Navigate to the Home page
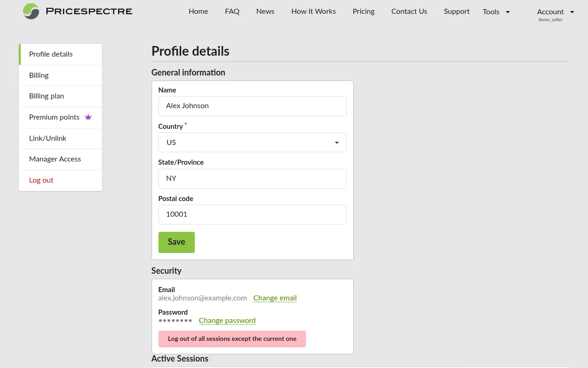 click(x=198, y=11)
